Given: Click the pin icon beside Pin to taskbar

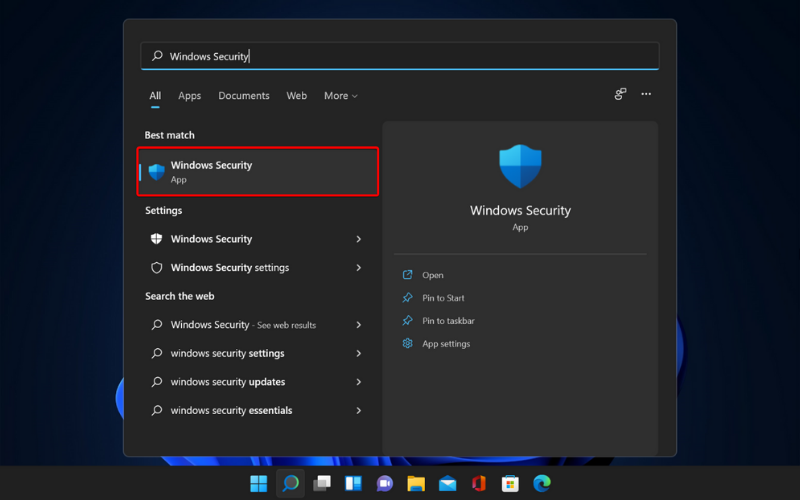Looking at the screenshot, I should tap(407, 321).
